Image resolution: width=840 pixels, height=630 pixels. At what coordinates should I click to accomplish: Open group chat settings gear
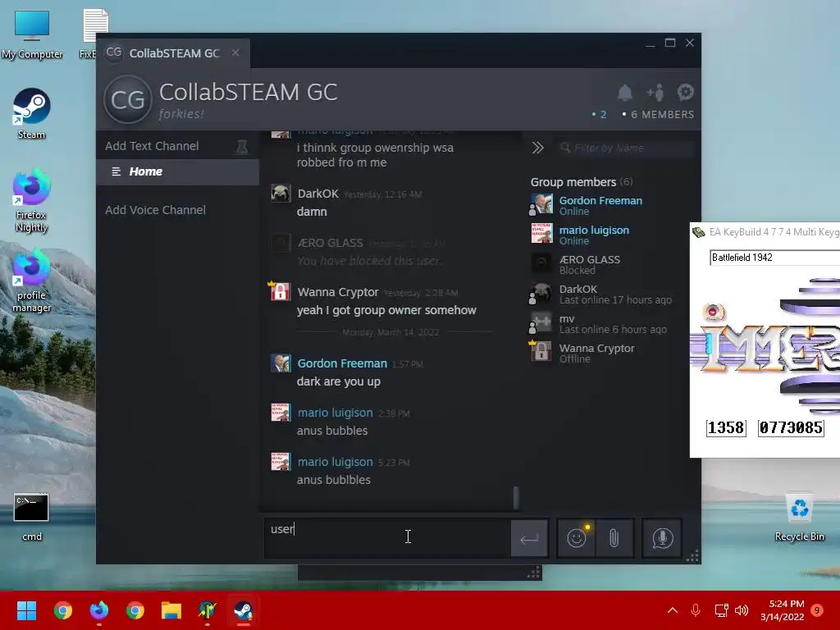[x=686, y=92]
